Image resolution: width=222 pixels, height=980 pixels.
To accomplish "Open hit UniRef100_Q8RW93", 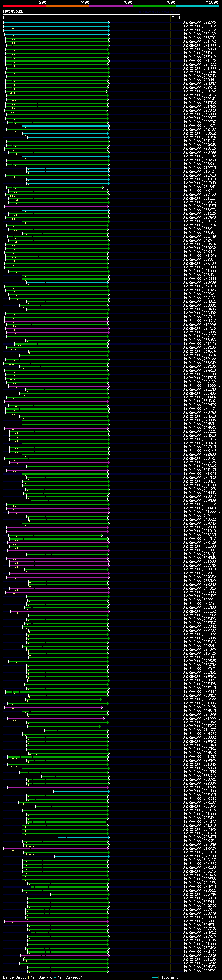I will (x=199, y=527).
